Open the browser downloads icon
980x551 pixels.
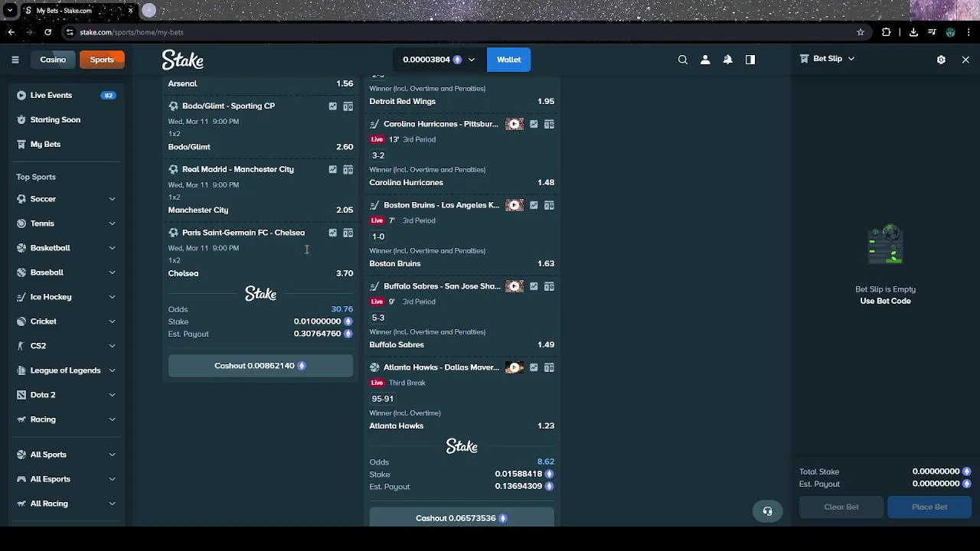(x=913, y=32)
